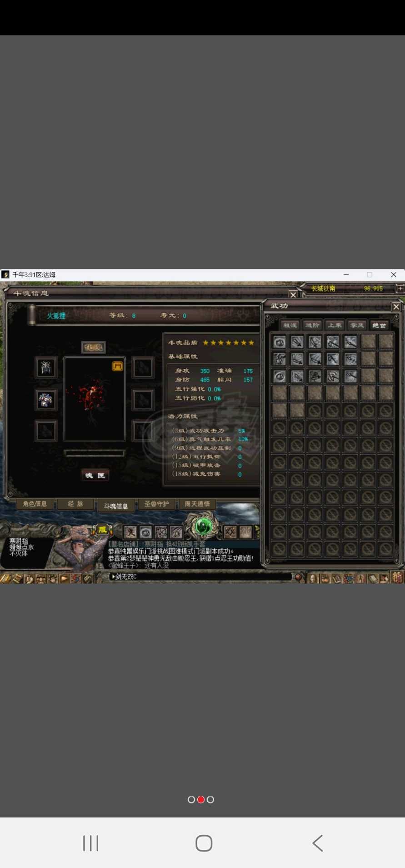Switch to 角色信息 tab
The width and height of the screenshot is (405, 868).
click(35, 504)
